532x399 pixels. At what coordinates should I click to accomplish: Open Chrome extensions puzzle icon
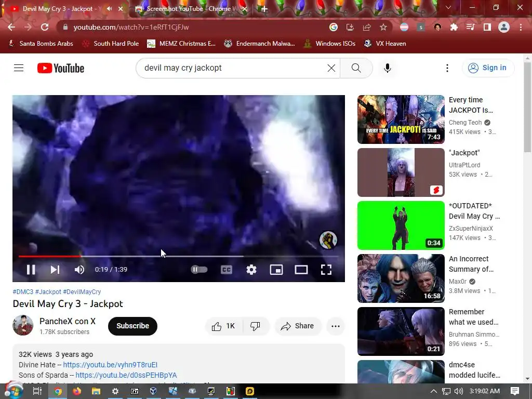[454, 27]
